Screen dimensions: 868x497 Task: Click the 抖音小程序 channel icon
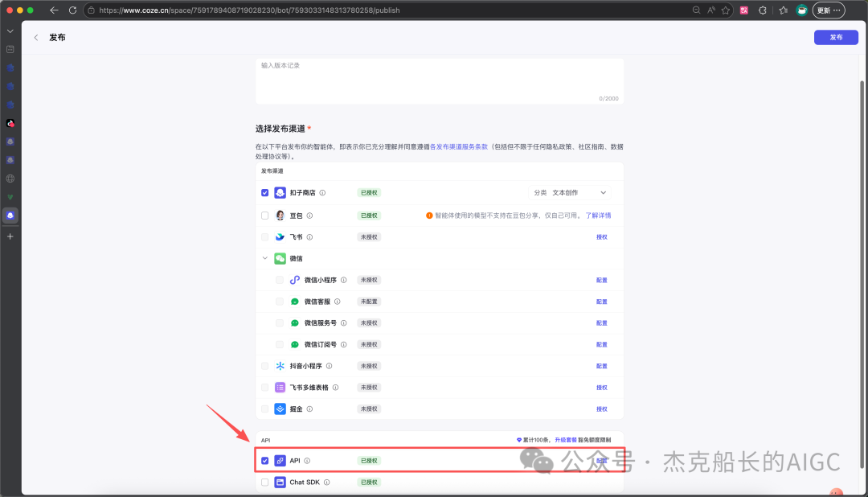click(x=280, y=366)
